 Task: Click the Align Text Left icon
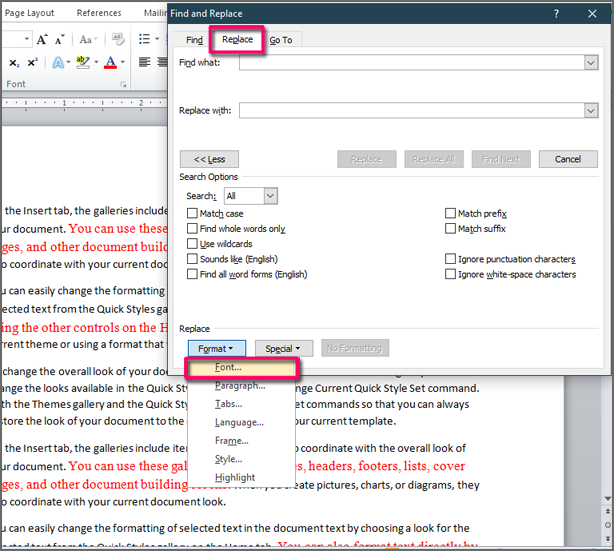pyautogui.click(x=144, y=62)
